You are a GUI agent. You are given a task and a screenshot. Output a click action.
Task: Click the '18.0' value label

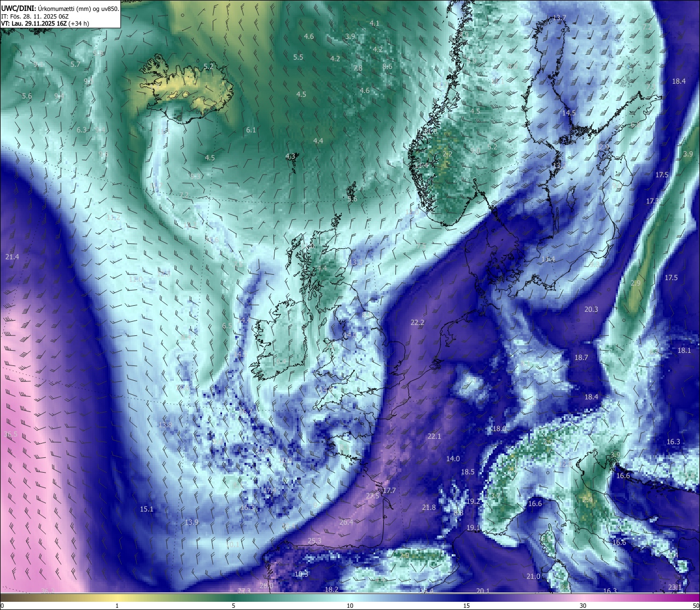(x=499, y=429)
